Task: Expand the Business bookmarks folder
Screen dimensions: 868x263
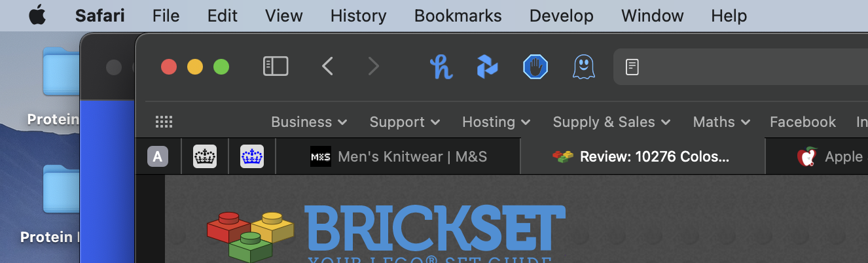Action: (x=309, y=122)
